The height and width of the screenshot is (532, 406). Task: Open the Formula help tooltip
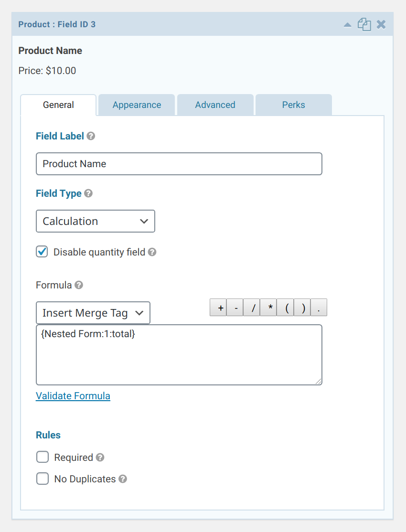[79, 285]
